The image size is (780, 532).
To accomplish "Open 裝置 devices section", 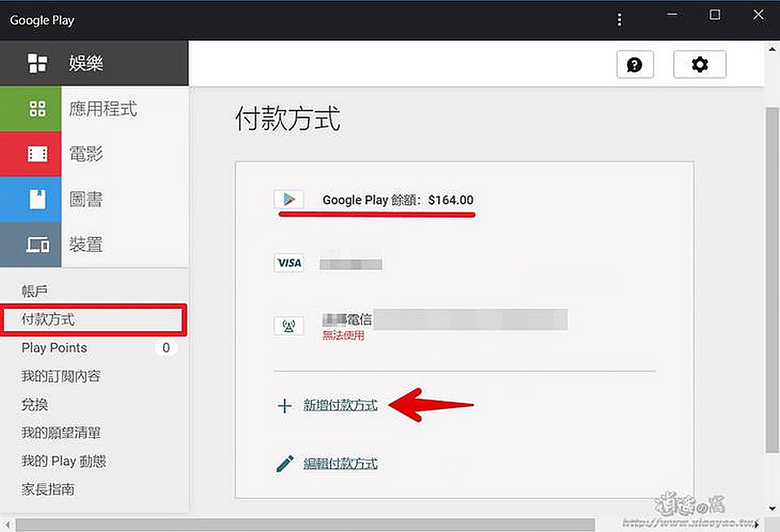I will point(86,244).
